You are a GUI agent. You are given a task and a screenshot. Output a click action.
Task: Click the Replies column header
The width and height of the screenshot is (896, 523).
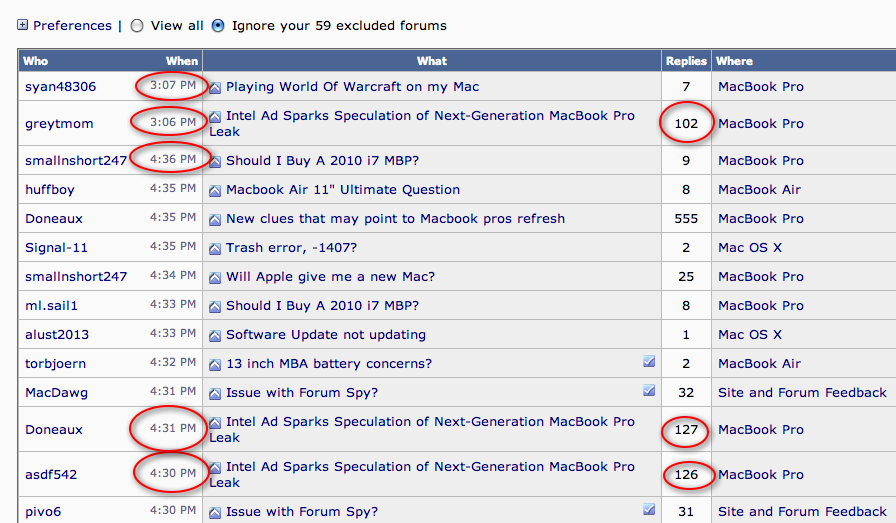tap(686, 61)
